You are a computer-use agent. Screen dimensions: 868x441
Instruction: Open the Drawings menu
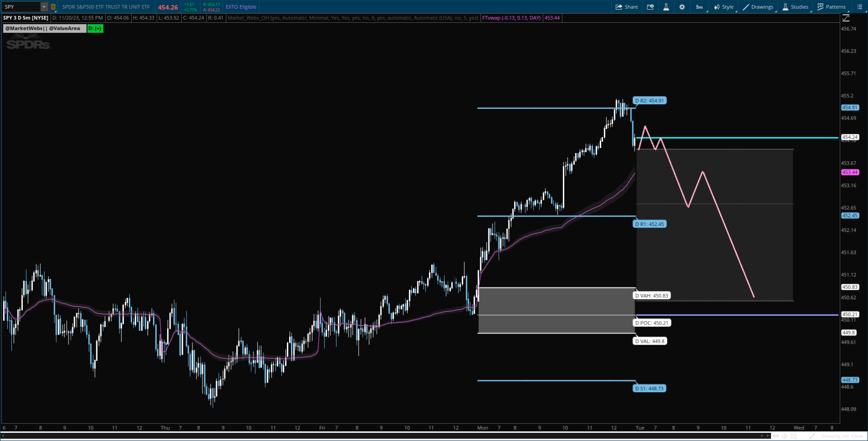pyautogui.click(x=758, y=7)
